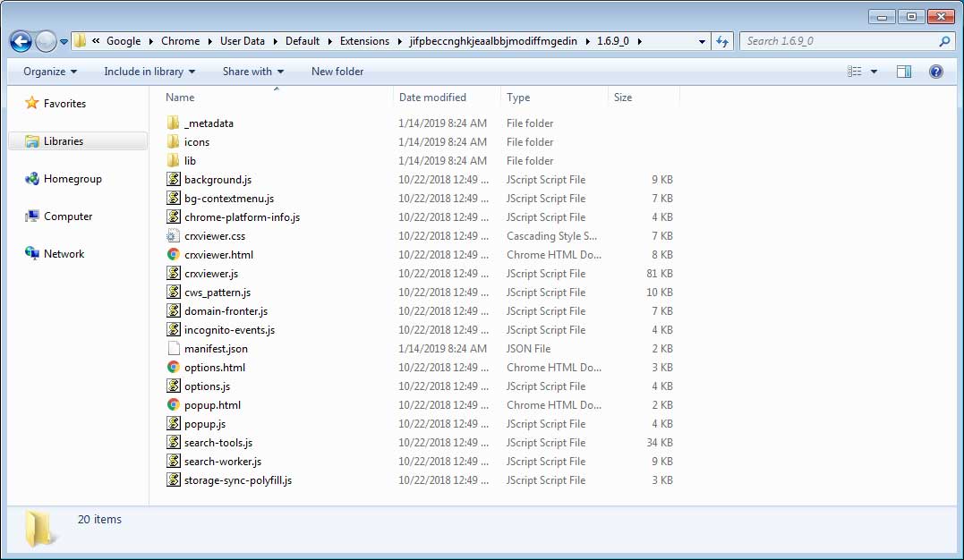
Task: Select the options.js file icon
Action: point(174,386)
